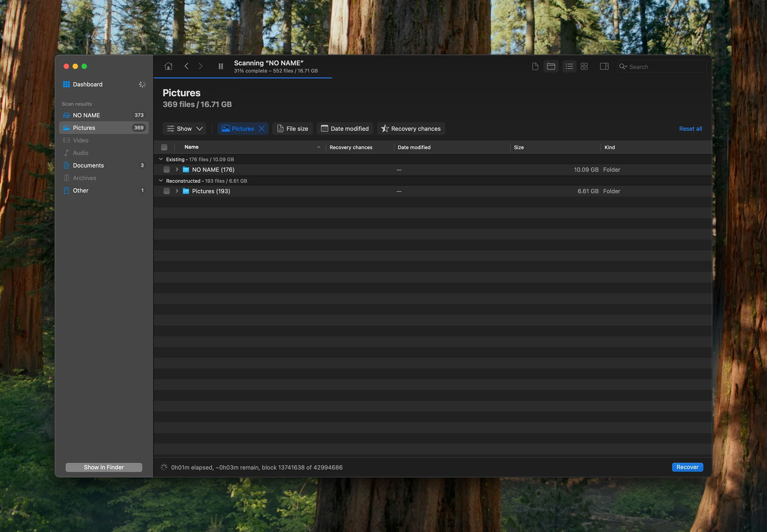767x532 pixels.
Task: Expand the NO NAME (176) folder
Action: pyautogui.click(x=176, y=170)
